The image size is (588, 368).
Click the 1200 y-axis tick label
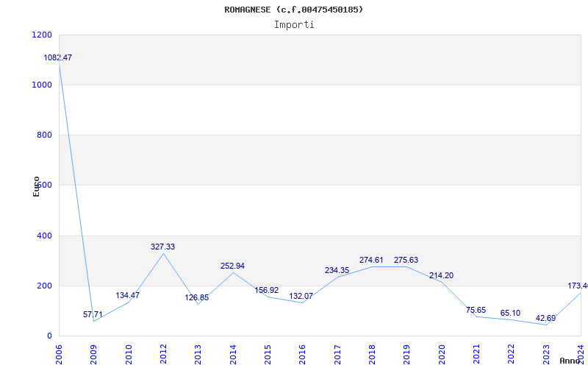click(x=42, y=35)
